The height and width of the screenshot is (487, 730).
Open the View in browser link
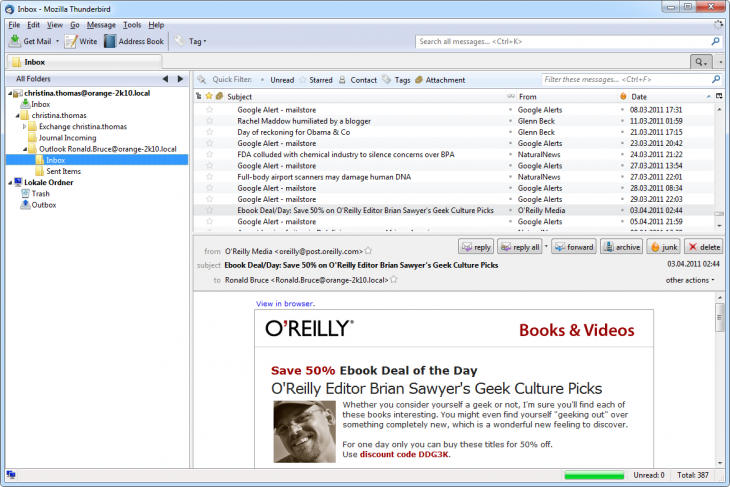284,304
